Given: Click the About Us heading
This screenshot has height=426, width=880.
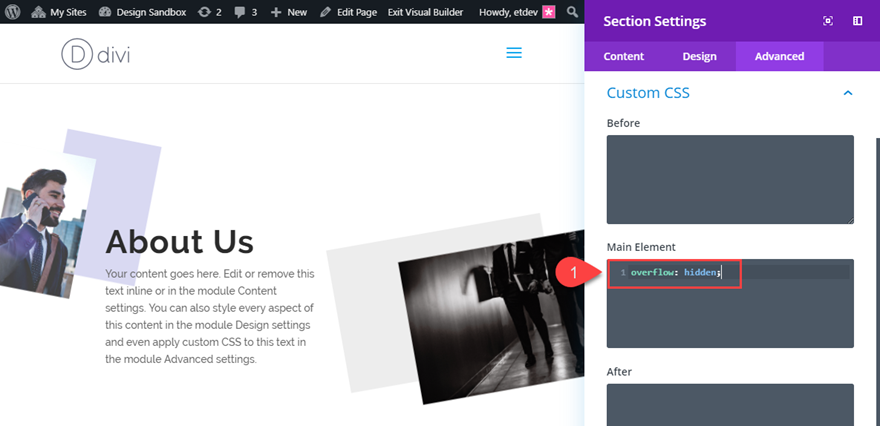Looking at the screenshot, I should tap(180, 242).
